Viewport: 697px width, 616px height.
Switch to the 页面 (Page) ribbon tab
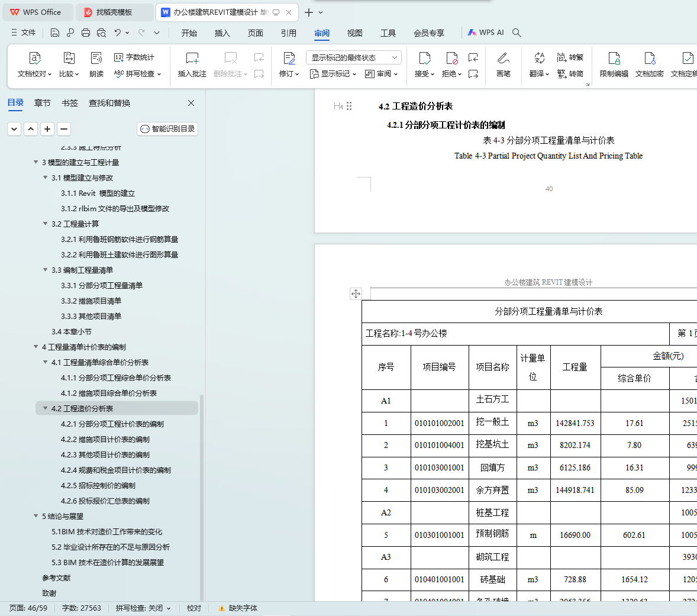[x=255, y=33]
